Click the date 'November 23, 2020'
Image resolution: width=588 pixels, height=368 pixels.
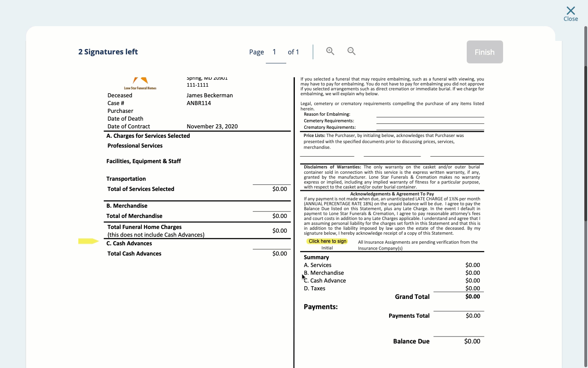[x=212, y=126]
